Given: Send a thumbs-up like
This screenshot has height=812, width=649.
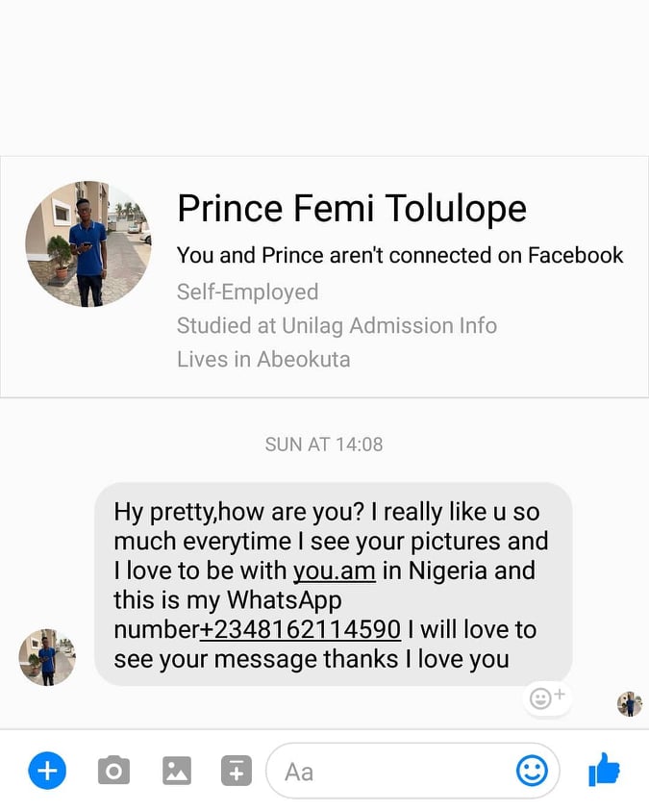Looking at the screenshot, I should tap(604, 770).
